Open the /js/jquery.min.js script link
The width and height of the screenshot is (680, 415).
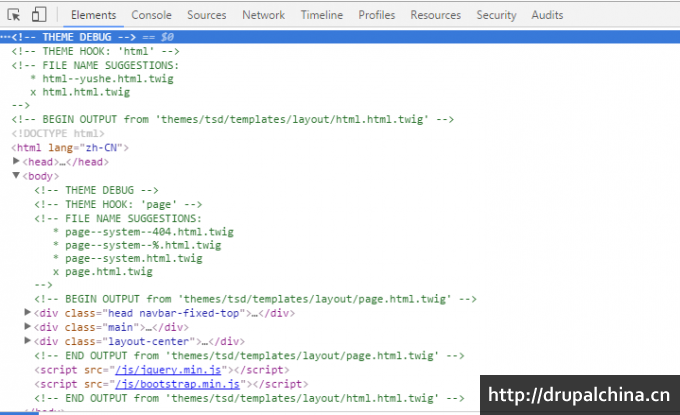(168, 370)
